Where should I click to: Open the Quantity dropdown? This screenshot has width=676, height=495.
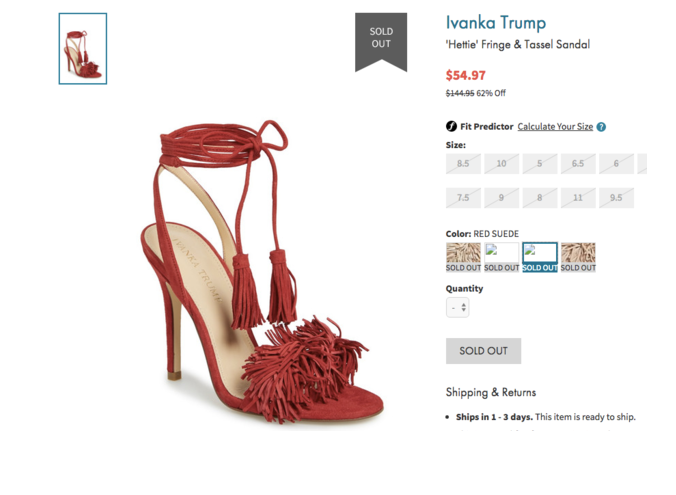coord(457,307)
